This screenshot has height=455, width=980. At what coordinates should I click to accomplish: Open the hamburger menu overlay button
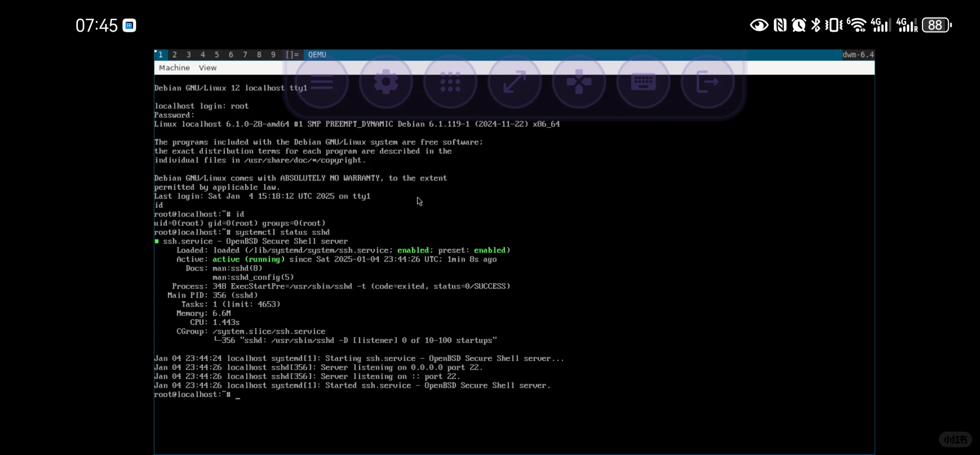(322, 82)
